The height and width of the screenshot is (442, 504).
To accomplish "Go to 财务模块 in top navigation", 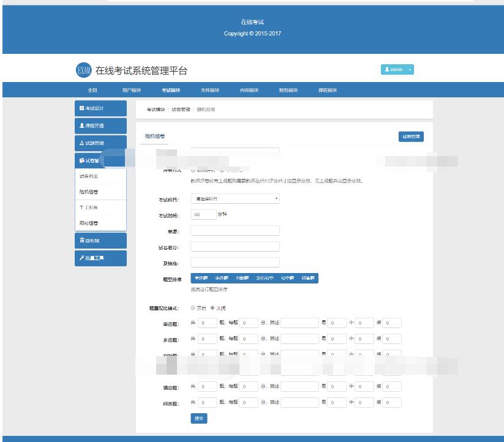I will point(288,90).
